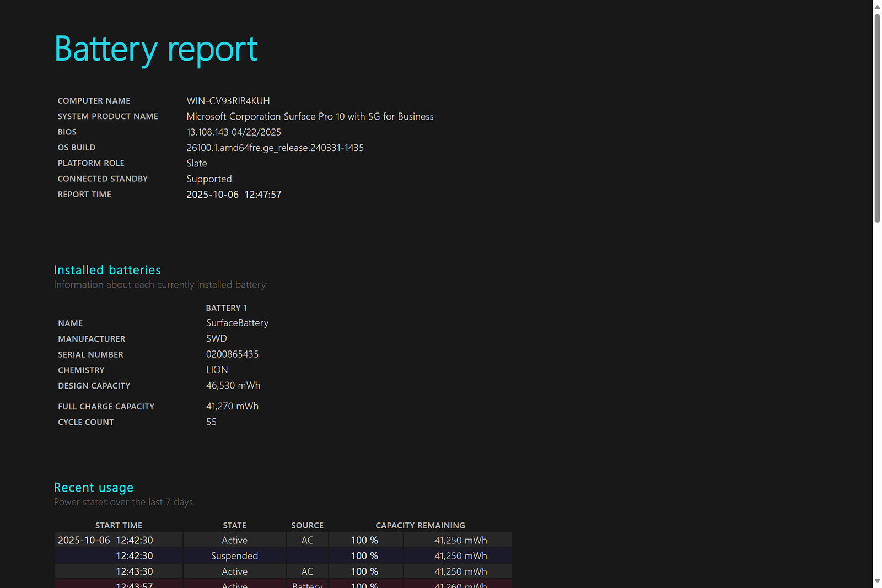Click the scrollbar down arrow
Image resolution: width=882 pixels, height=588 pixels.
click(x=877, y=581)
